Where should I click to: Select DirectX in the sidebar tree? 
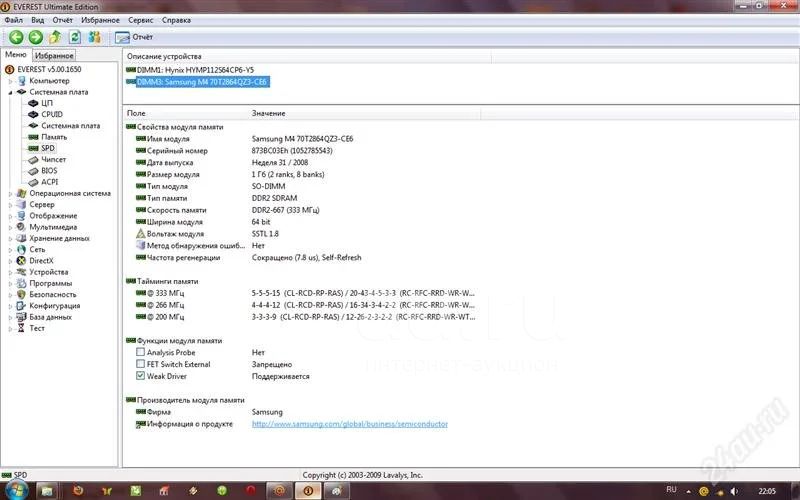(42, 260)
